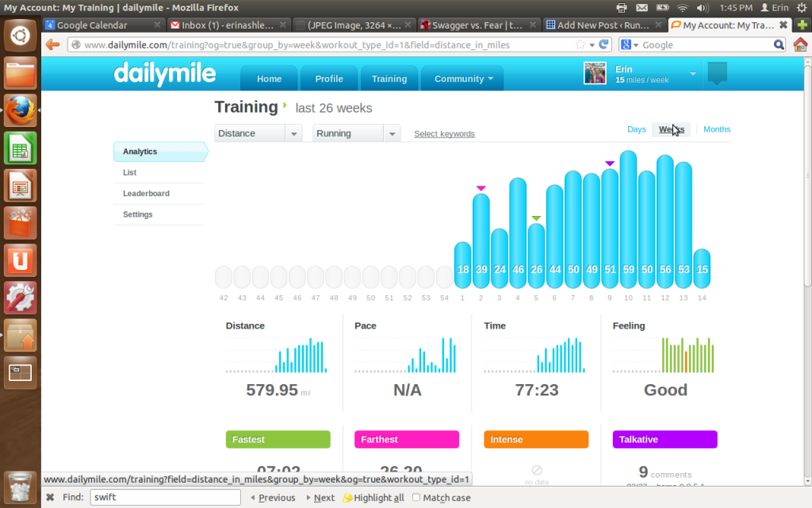Open the Firefox home page icon

point(800,44)
